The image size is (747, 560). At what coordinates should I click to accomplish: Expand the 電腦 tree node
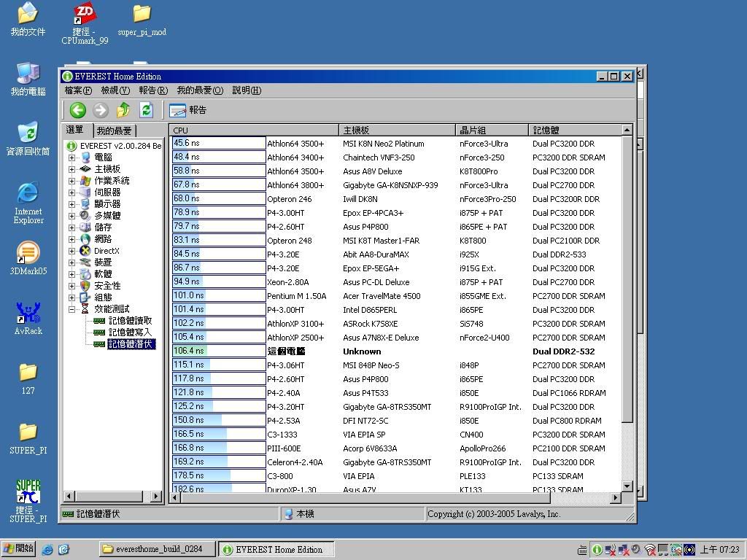click(71, 157)
